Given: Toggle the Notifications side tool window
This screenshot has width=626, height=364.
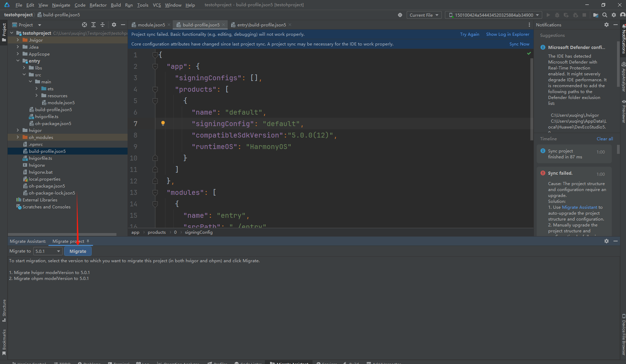Looking at the screenshot, I should pyautogui.click(x=623, y=39).
